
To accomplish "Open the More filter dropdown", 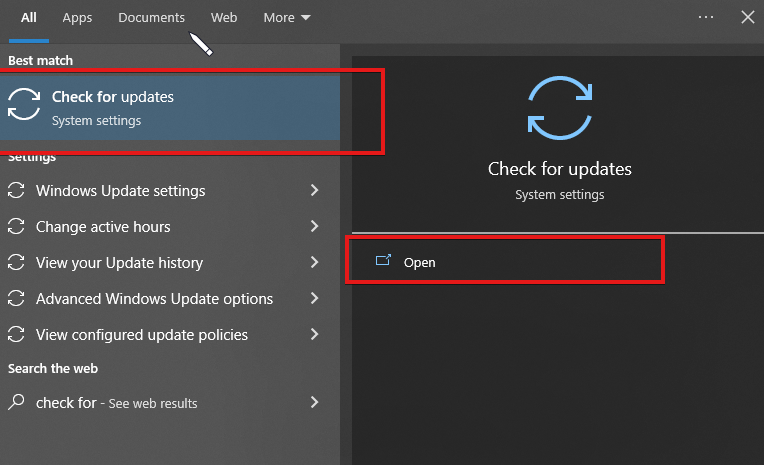I will 286,18.
